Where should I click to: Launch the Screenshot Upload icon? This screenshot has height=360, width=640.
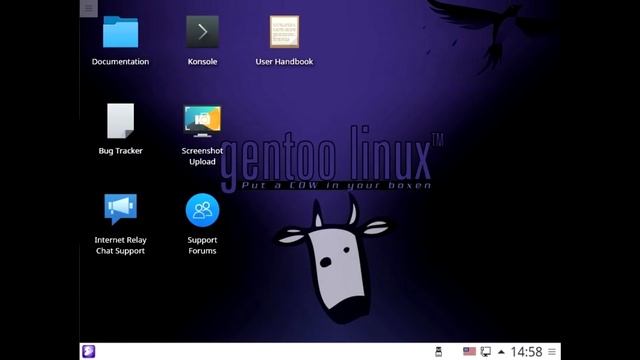coord(202,121)
